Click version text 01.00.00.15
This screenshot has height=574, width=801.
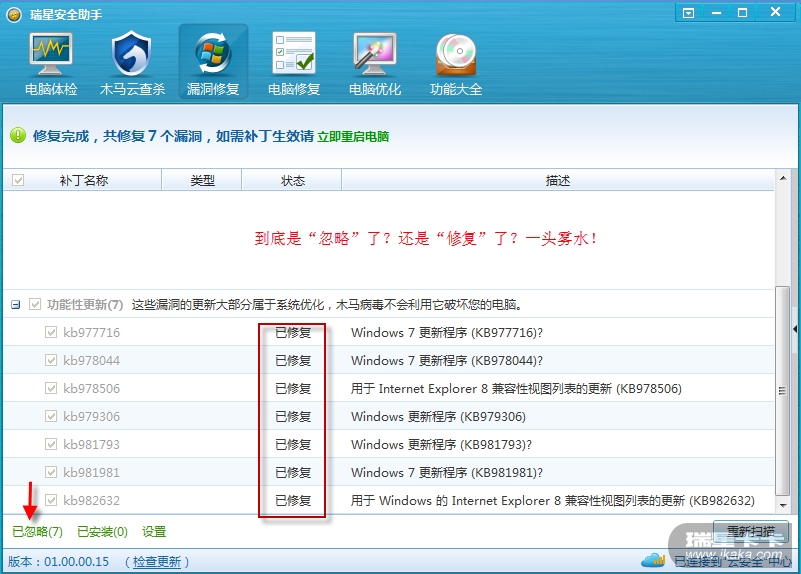point(77,562)
